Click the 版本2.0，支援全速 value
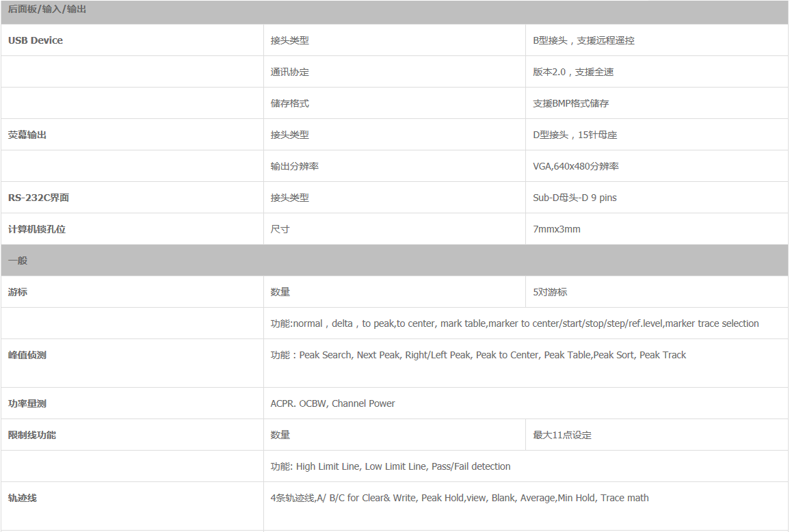 (573, 72)
